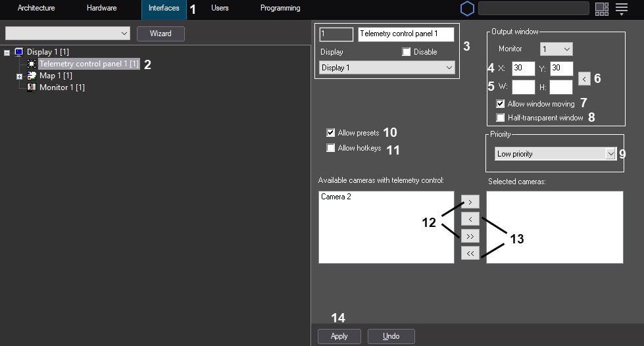Enable Allow hotkeys checkbox

(x=331, y=147)
